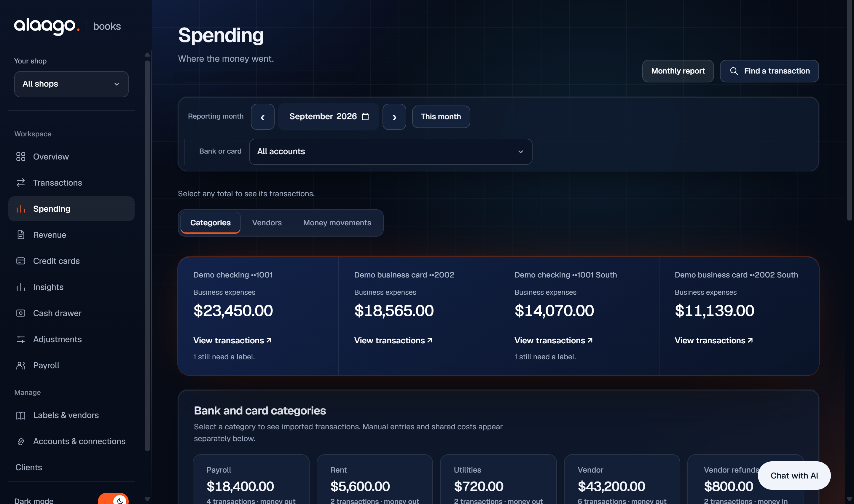
Task: Click the This month button
Action: click(441, 117)
